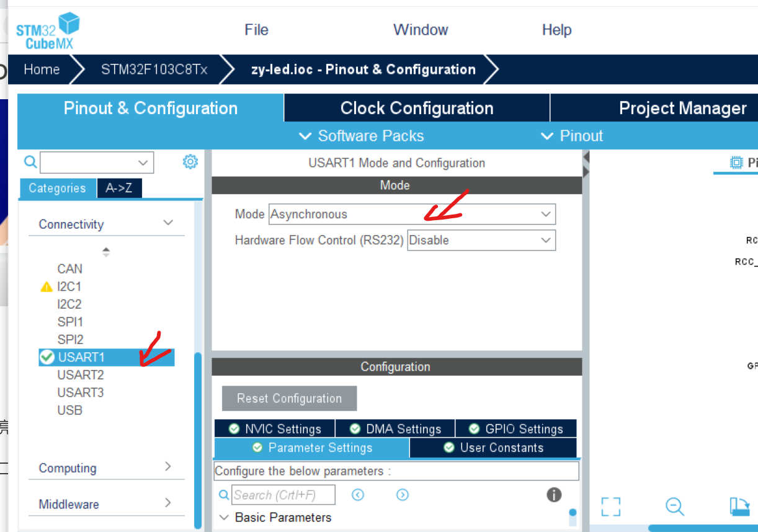Open the info icon in parameter settings

click(554, 494)
